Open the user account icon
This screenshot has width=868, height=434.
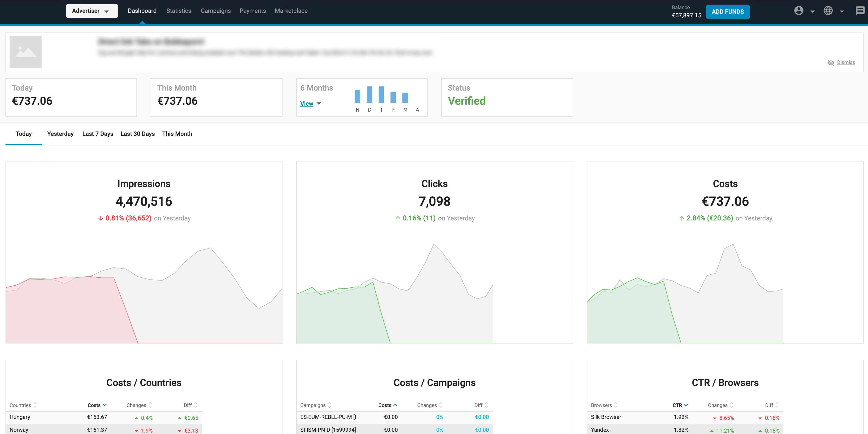coord(799,11)
